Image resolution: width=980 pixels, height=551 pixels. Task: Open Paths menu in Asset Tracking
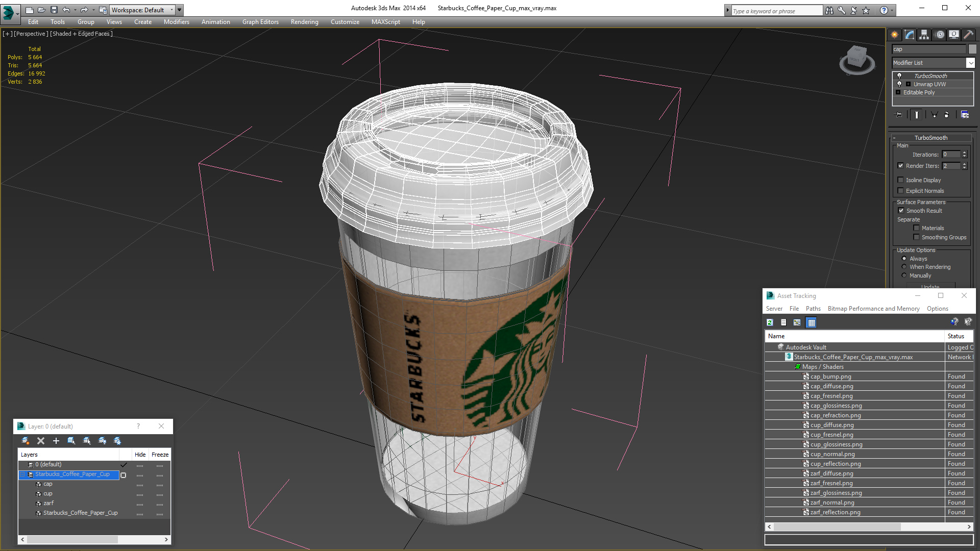(813, 309)
